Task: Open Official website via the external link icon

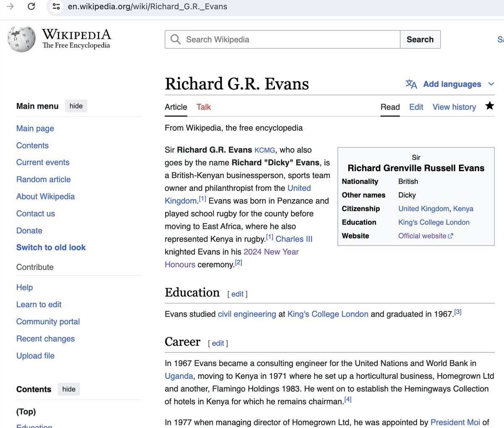Action: pos(451,235)
